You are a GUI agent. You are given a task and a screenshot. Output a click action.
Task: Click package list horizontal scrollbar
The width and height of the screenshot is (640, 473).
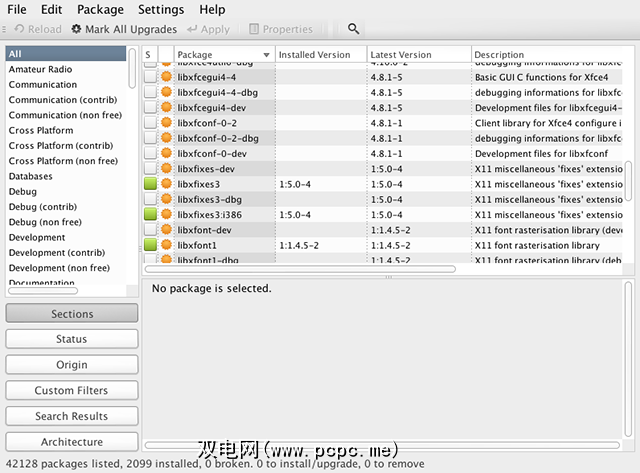(300, 269)
